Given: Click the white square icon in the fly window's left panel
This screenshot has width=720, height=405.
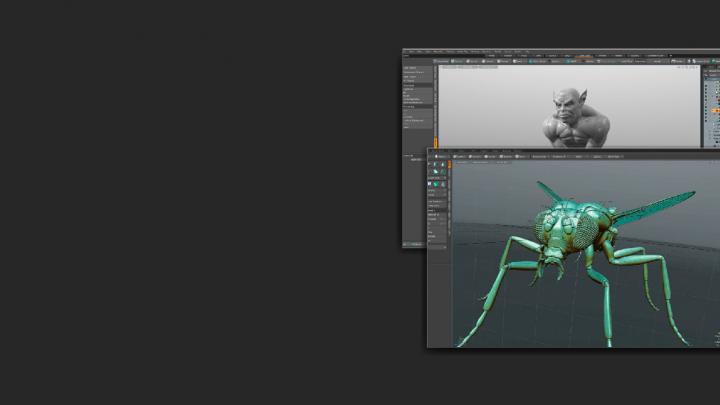Looking at the screenshot, I should (x=431, y=184).
